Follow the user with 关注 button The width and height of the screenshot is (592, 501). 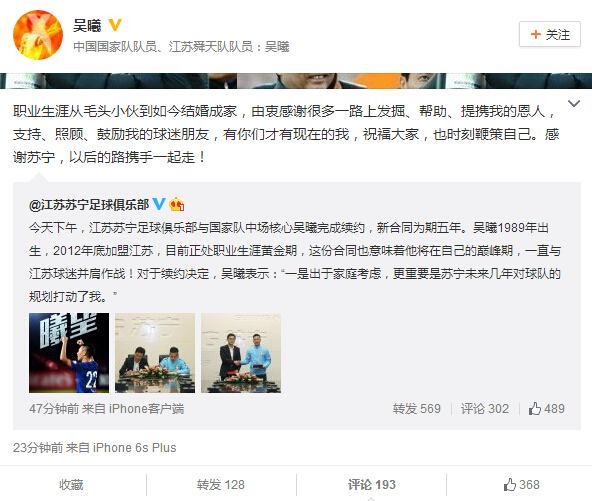pyautogui.click(x=550, y=34)
